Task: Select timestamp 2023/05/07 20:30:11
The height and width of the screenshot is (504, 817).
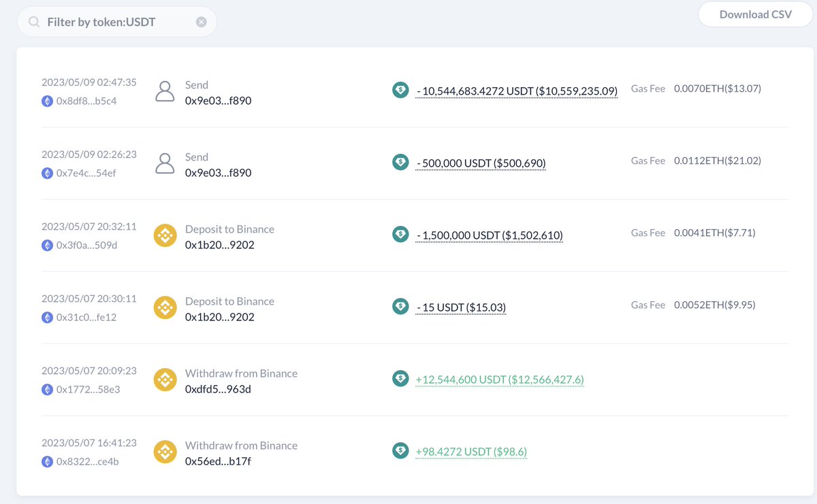Action: (x=89, y=299)
